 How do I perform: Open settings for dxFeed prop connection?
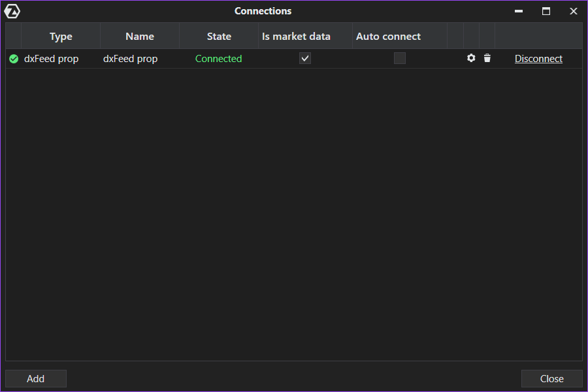(471, 58)
